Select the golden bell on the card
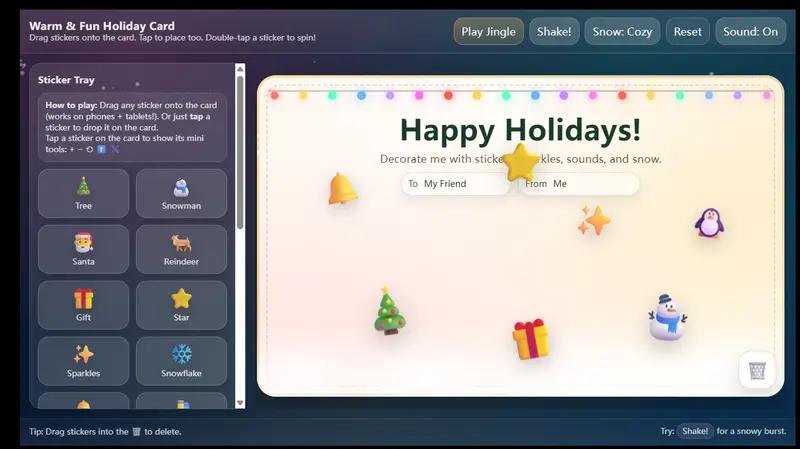Screen dimensions: 800x449 click(341, 188)
